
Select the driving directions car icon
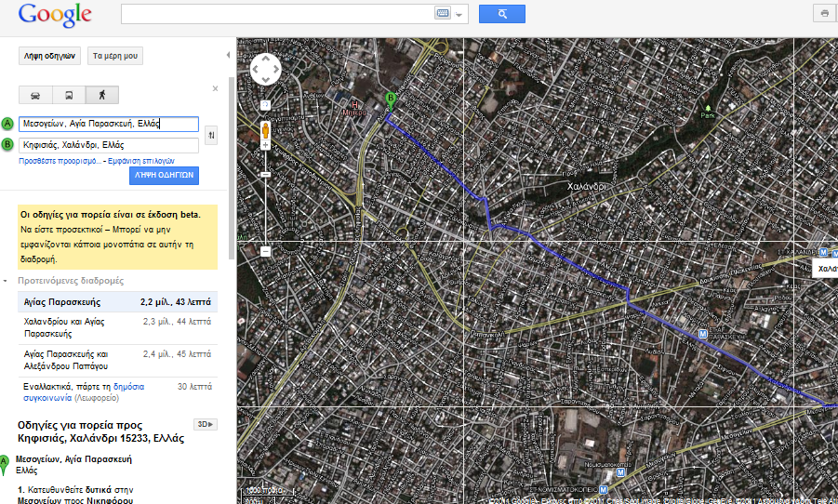click(34, 95)
